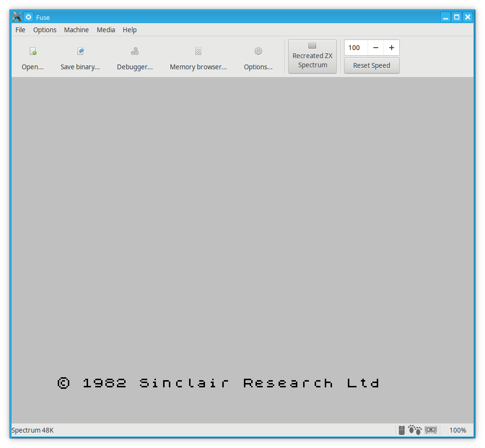Click the speed value field showing 100
The height and width of the screenshot is (448, 485).
point(356,48)
